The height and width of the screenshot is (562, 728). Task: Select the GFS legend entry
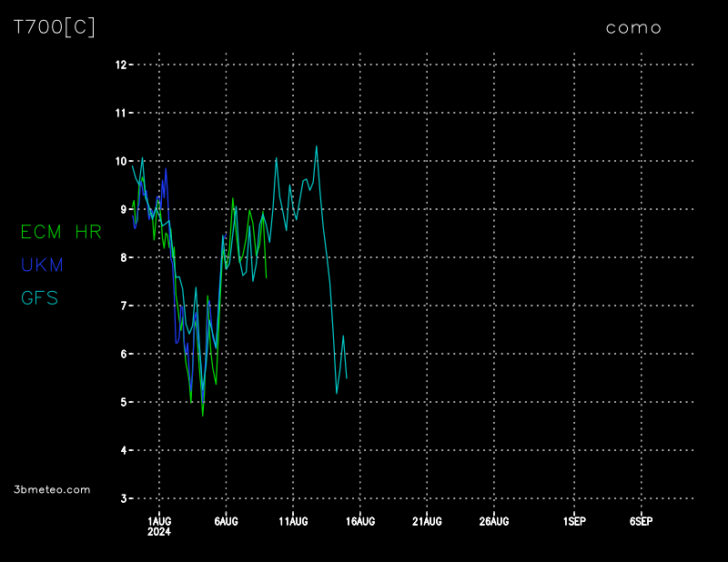coord(40,297)
